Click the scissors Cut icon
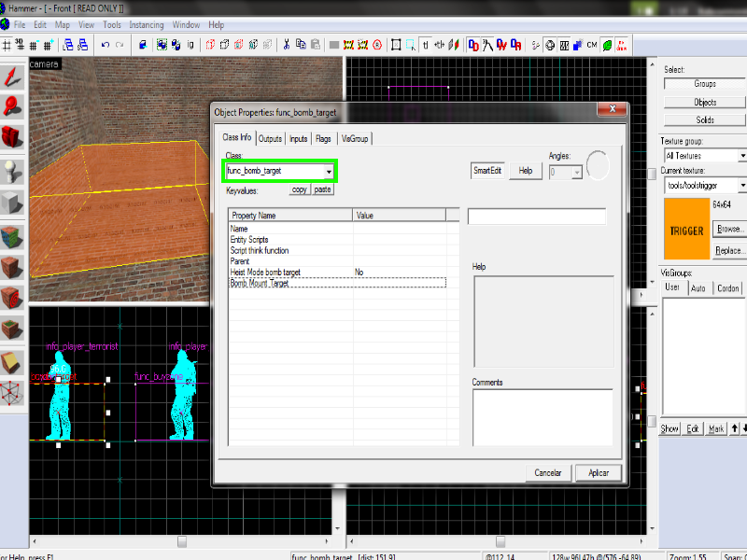 [x=287, y=45]
